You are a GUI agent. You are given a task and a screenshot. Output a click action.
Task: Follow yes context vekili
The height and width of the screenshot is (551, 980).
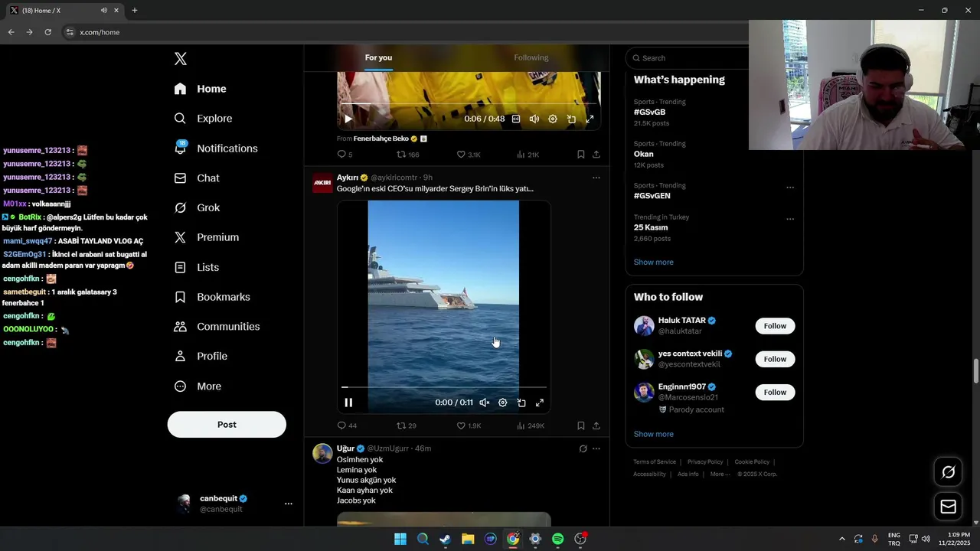775,359
